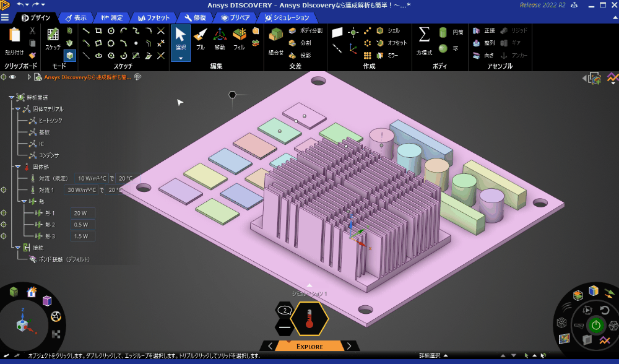Collapse the ribbon with the up arrow
The image size is (619, 364).
615,18
